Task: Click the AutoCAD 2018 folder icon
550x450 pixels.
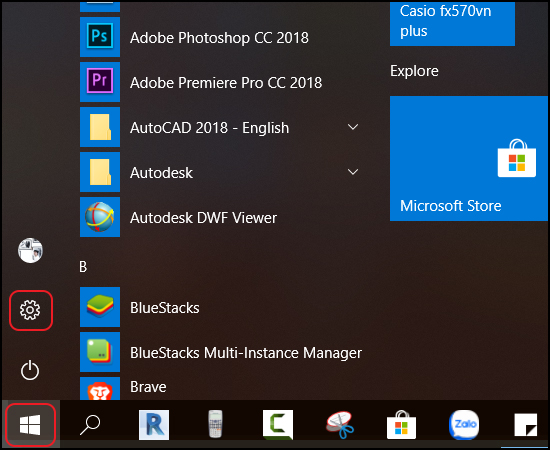Action: [x=100, y=127]
